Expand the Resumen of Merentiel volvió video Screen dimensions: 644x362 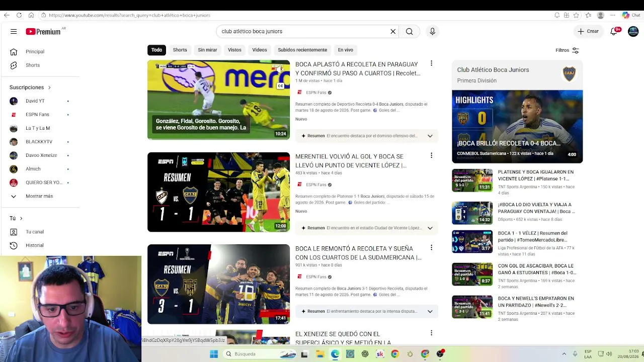(x=430, y=228)
